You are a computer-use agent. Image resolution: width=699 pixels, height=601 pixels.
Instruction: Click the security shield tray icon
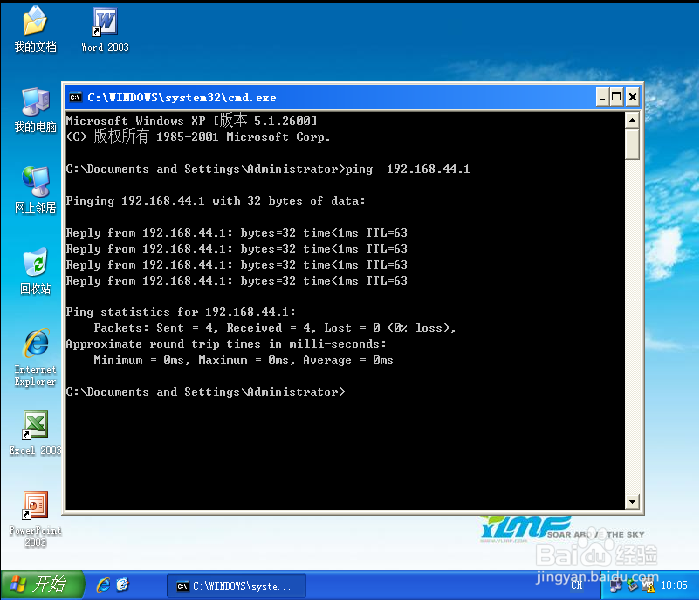point(632,586)
